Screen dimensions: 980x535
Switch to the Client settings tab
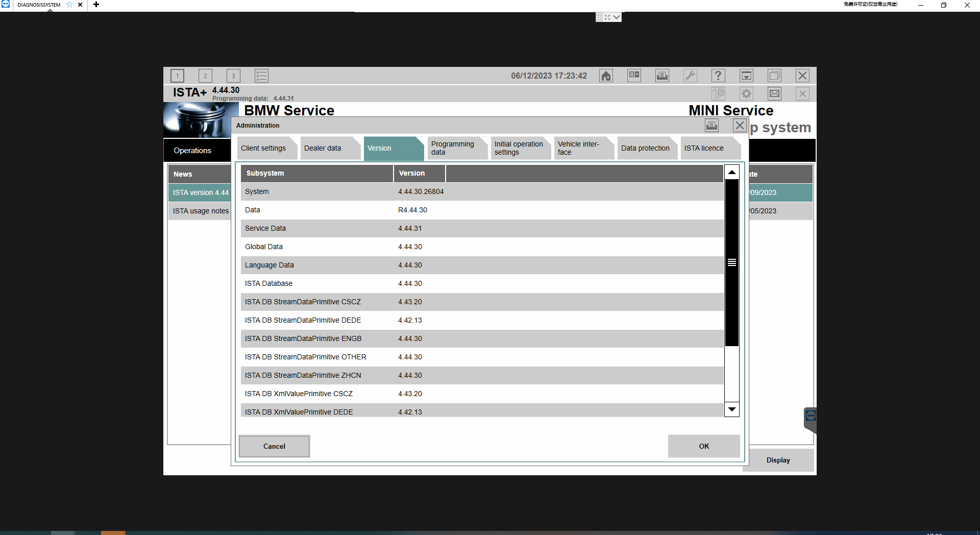[x=263, y=149]
